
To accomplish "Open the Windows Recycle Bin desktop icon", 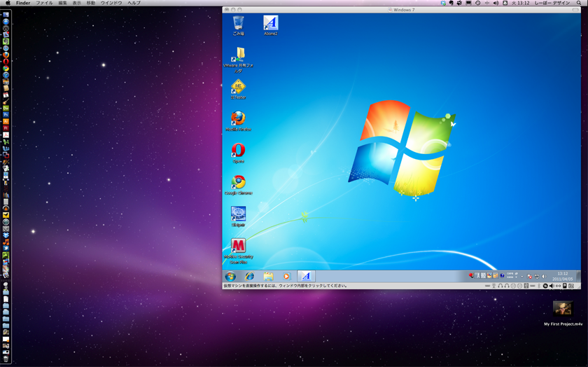I will [x=238, y=25].
